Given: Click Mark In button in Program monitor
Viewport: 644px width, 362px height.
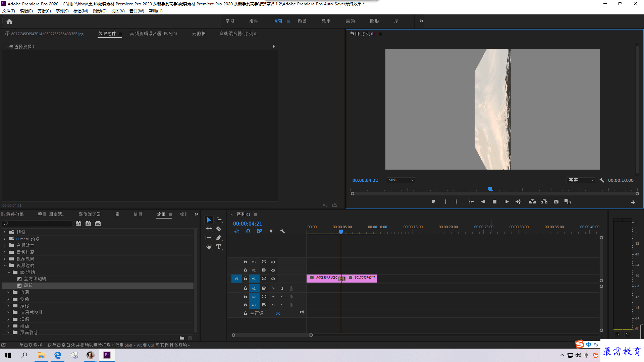Looking at the screenshot, I should pos(445,202).
